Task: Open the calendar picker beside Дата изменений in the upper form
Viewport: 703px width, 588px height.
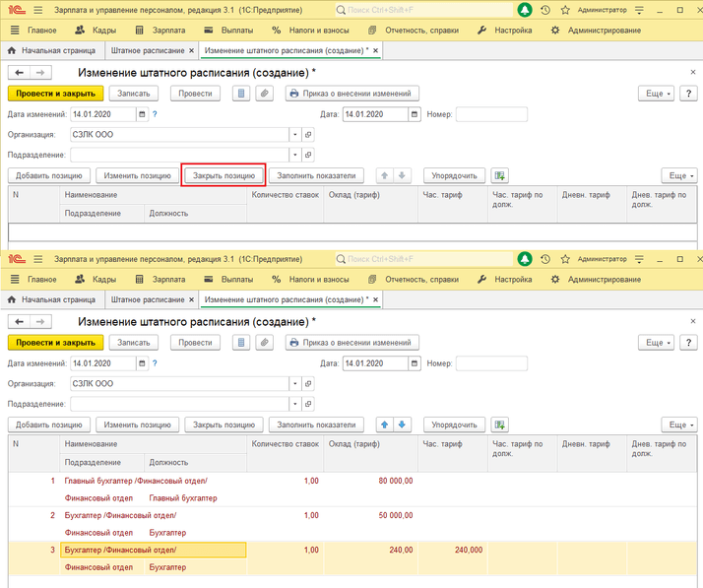Action: tap(142, 114)
